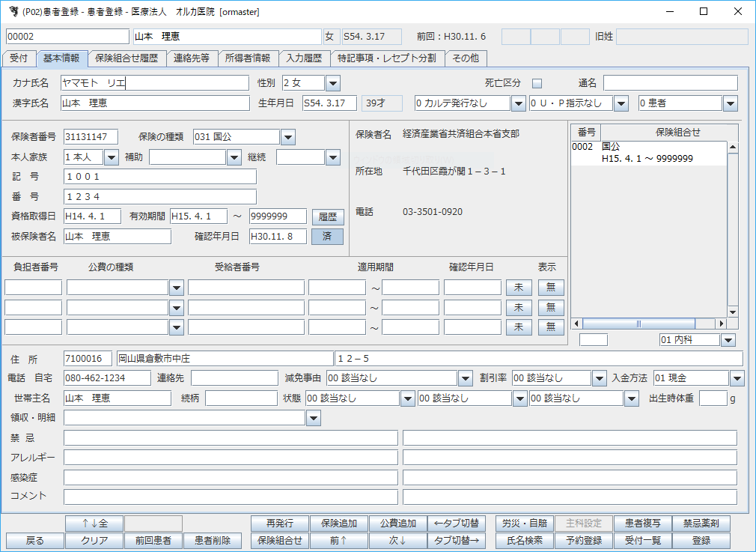Click the 確認年月日 H30.11.8 field
Image resolution: width=756 pixels, height=552 pixels.
[x=278, y=237]
